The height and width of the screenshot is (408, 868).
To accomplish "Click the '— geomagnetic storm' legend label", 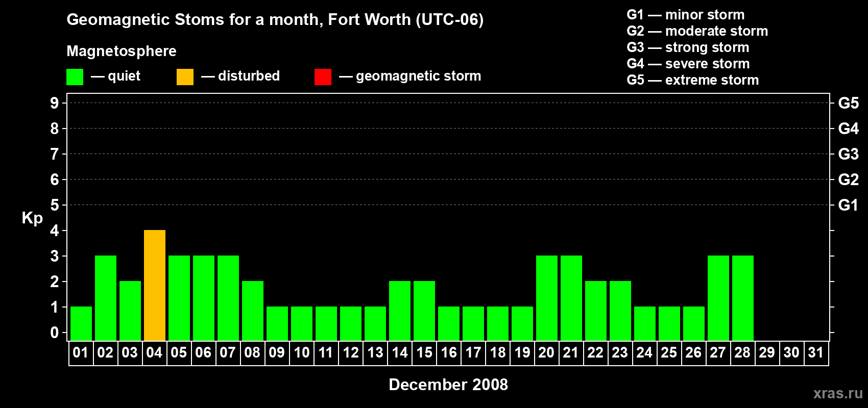I will 410,76.
